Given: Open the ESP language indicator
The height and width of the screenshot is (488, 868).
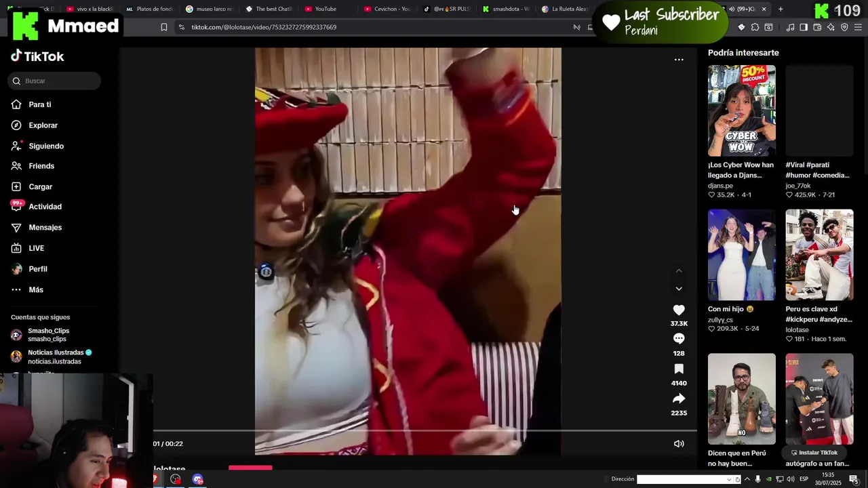Looking at the screenshot, I should (804, 479).
